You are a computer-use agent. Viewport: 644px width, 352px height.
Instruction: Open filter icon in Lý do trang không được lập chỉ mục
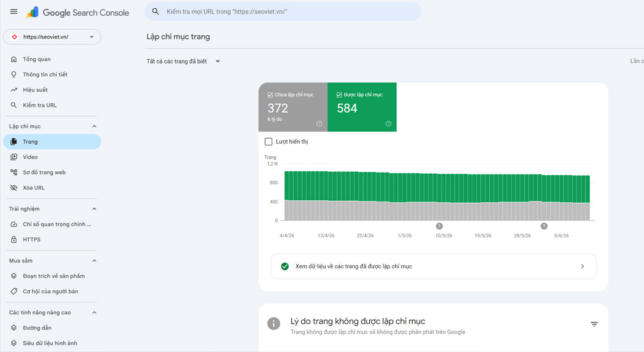click(x=594, y=324)
